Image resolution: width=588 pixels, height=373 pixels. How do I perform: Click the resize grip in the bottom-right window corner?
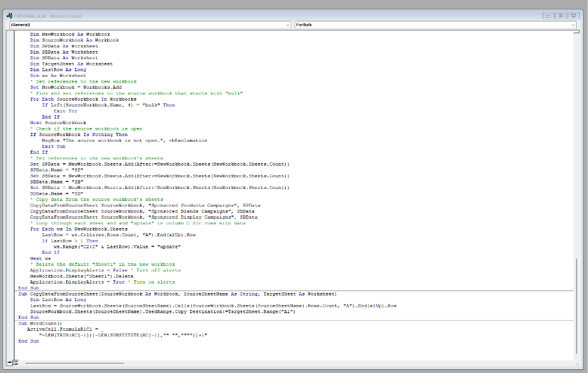577,364
